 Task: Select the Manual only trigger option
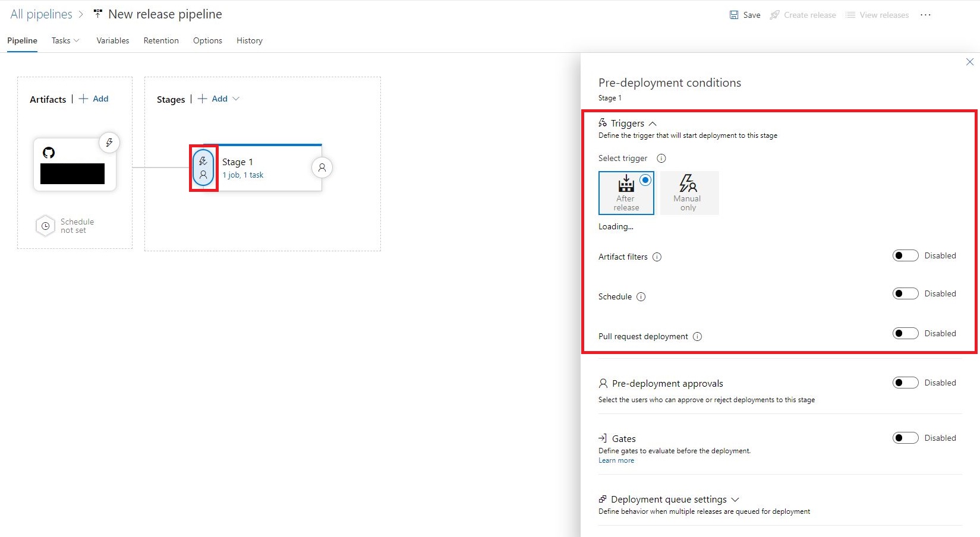tap(689, 192)
